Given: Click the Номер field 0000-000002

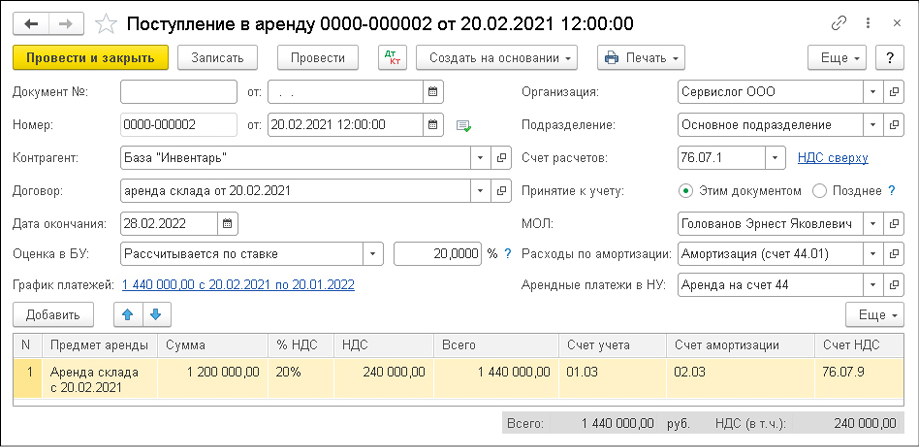Looking at the screenshot, I should [x=179, y=124].
